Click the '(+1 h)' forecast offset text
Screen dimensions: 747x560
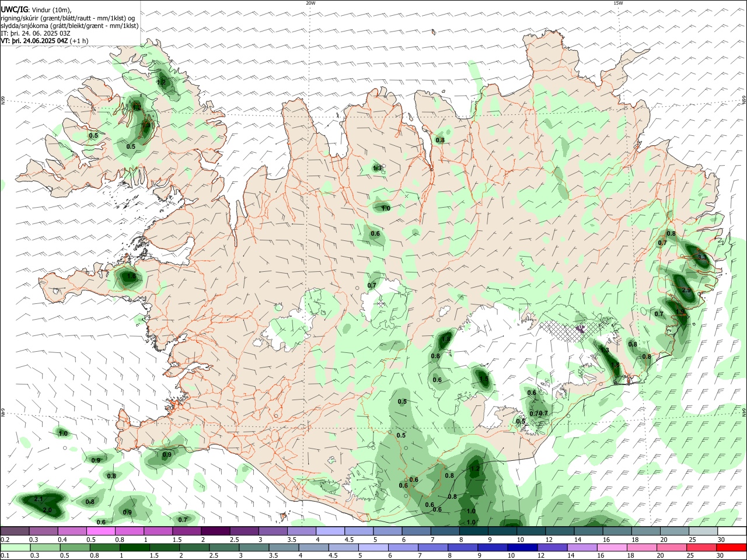[x=79, y=41]
